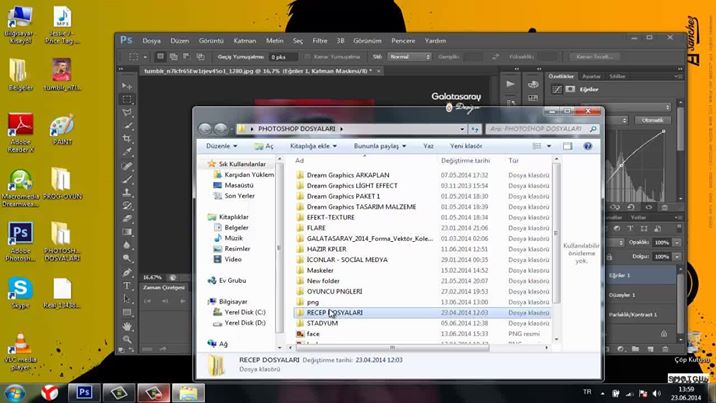This screenshot has width=716, height=403.
Task: Reset the curves adjustment to defaults
Action: click(631, 207)
